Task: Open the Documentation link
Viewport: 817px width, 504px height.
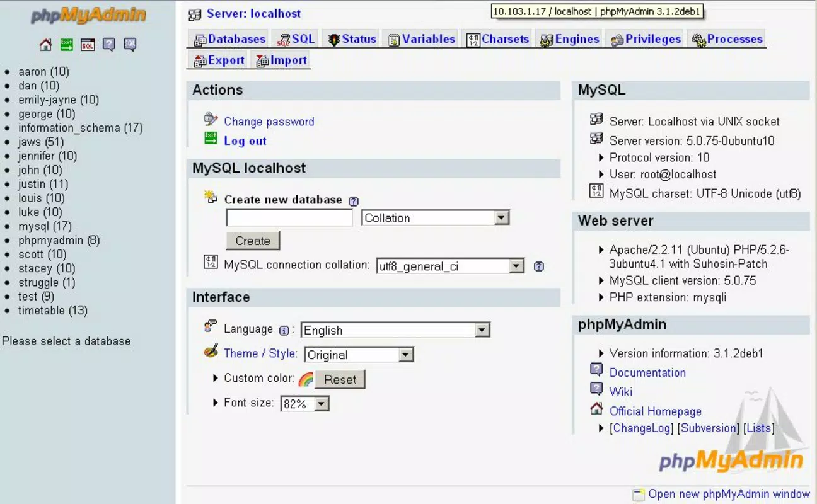Action: tap(647, 372)
